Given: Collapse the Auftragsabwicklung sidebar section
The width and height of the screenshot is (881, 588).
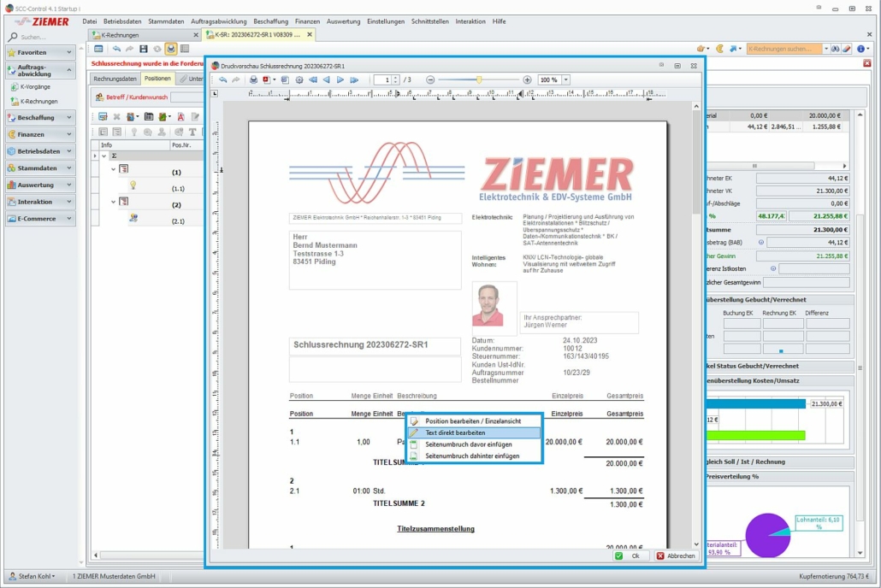Looking at the screenshot, I should (x=40, y=70).
